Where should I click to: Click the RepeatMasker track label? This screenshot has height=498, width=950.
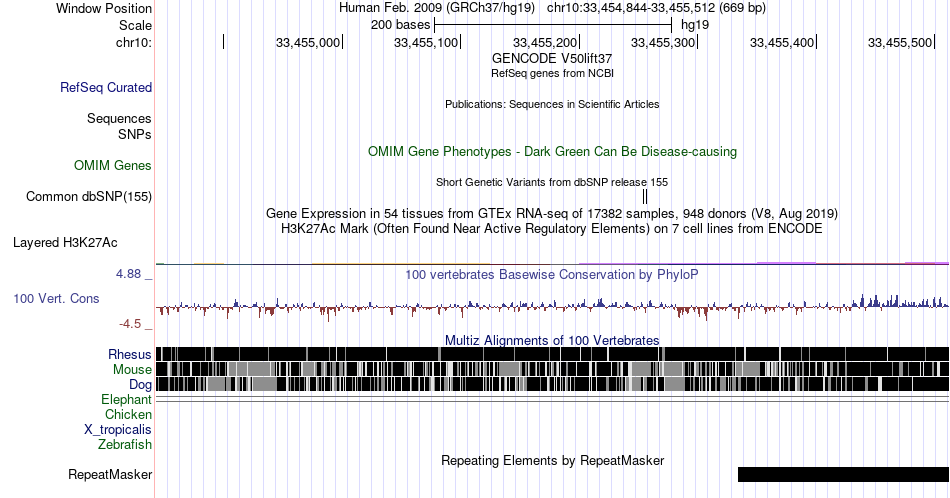click(x=110, y=474)
